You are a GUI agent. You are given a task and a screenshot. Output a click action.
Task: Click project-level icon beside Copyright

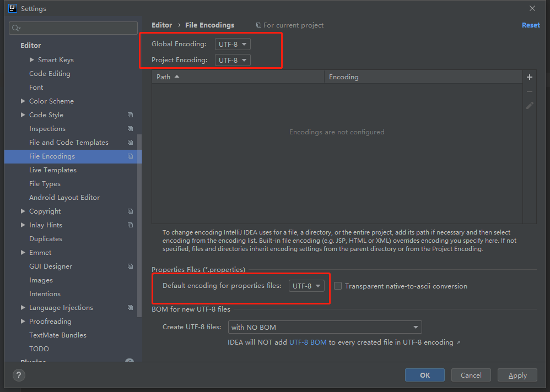[130, 211]
